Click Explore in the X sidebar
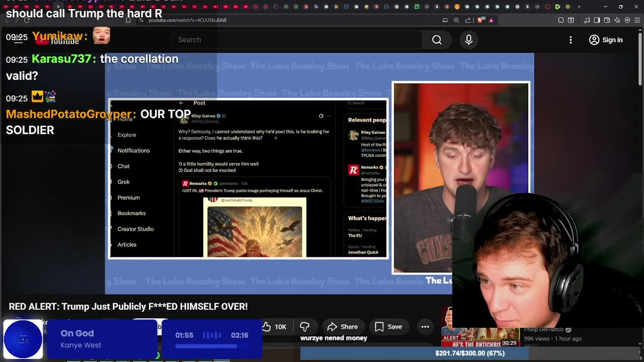Image resolution: width=644 pixels, height=362 pixels. click(x=127, y=135)
